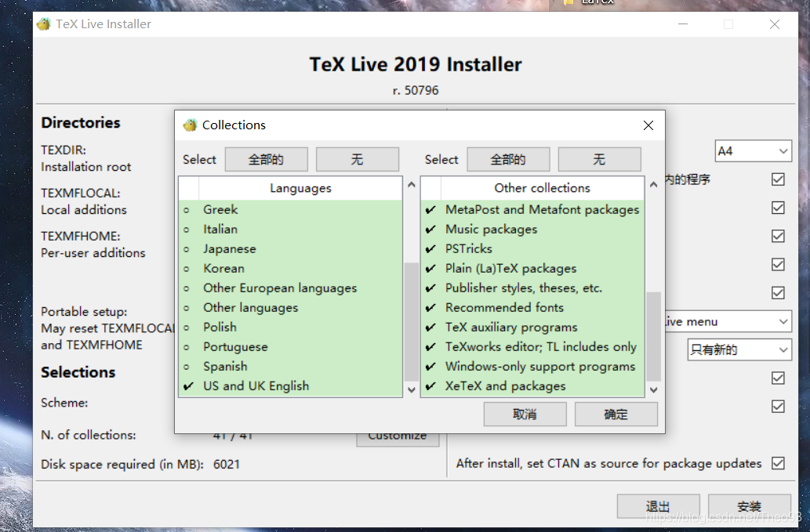Deselect all Other collections with 无
The image size is (810, 532).
pos(599,160)
